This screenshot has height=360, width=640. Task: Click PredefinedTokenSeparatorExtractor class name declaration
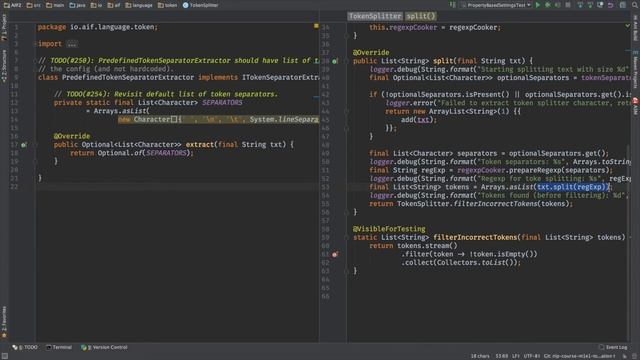(x=128, y=78)
